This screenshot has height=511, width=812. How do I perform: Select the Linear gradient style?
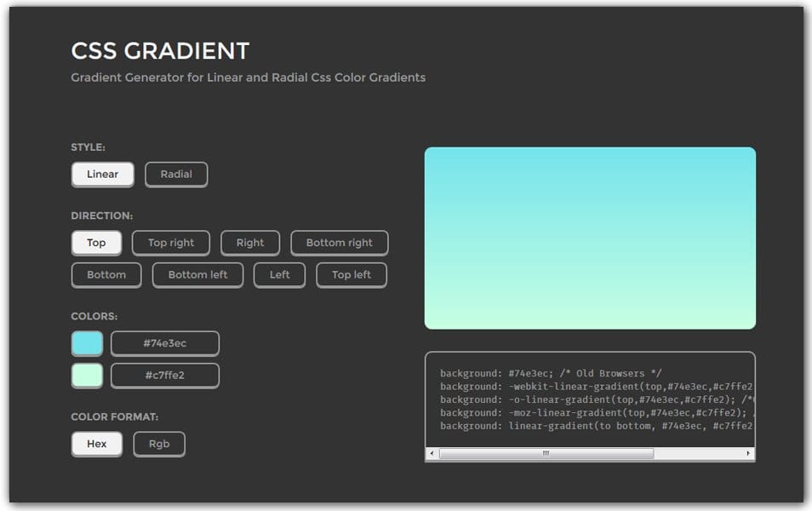click(x=102, y=174)
